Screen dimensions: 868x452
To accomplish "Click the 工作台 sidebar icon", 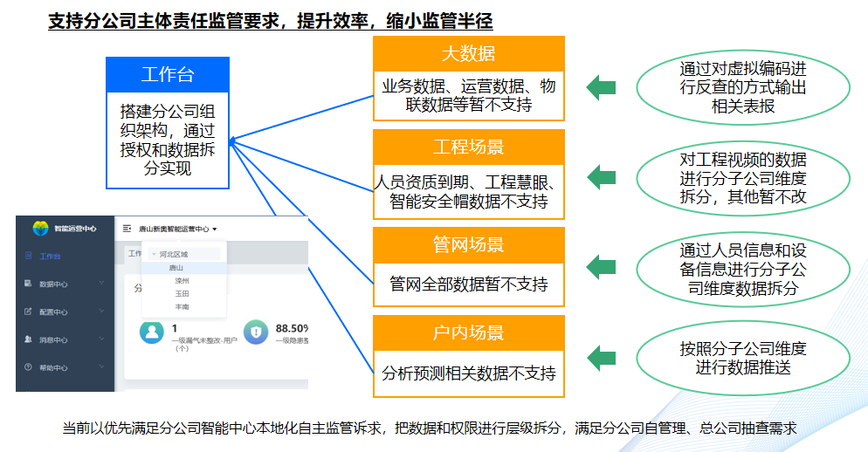I will tap(28, 256).
